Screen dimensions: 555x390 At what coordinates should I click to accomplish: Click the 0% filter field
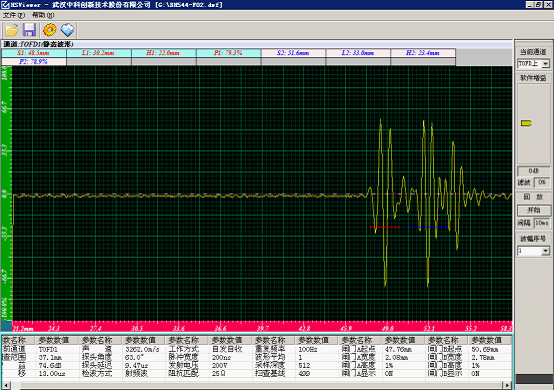[542, 182]
